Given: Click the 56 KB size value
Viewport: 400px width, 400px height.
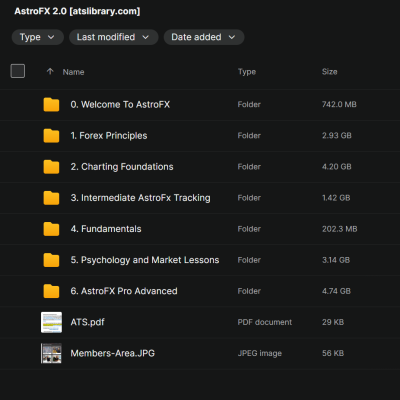Looking at the screenshot, I should coord(333,353).
